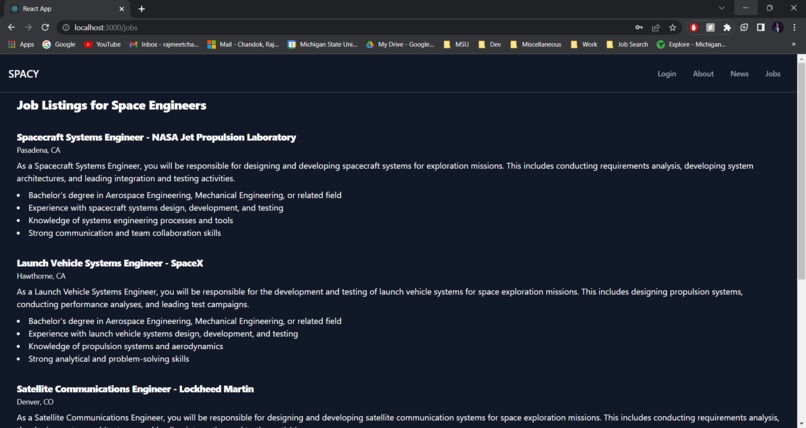
Task: Click 'Strong communication and team collaboration skills'
Action: click(x=125, y=233)
